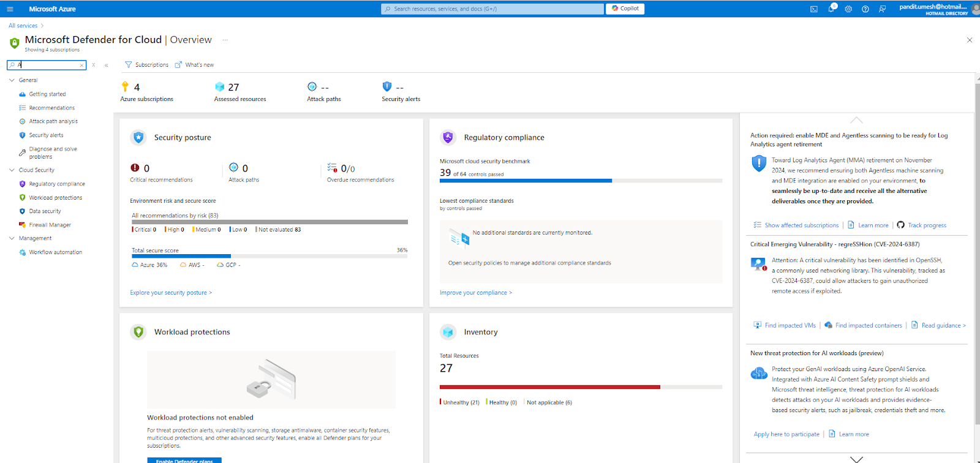Open Recommendations in sidebar

(x=51, y=108)
